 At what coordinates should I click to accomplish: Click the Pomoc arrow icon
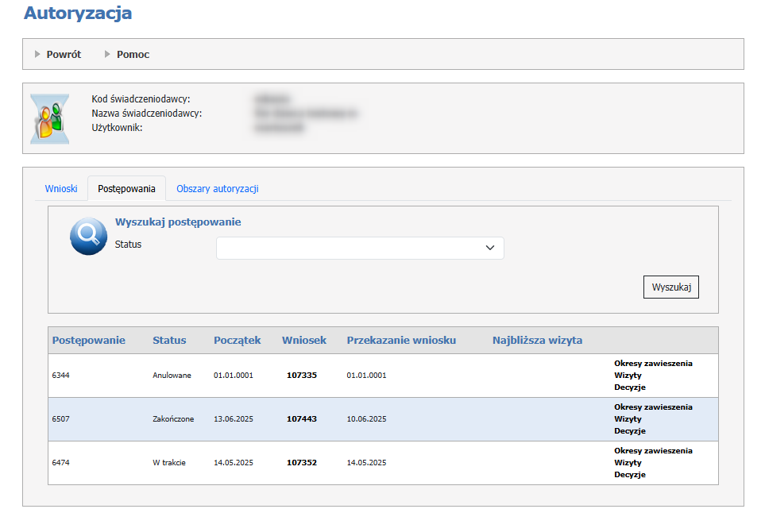click(x=107, y=54)
